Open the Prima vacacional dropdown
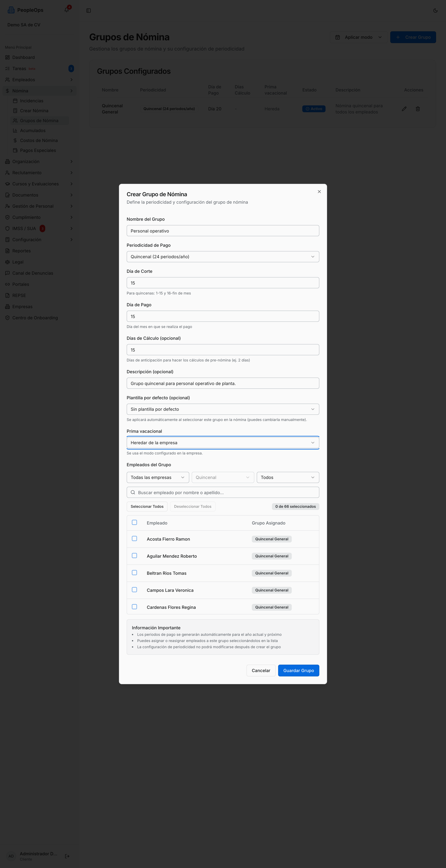The width and height of the screenshot is (446, 868). [x=223, y=443]
